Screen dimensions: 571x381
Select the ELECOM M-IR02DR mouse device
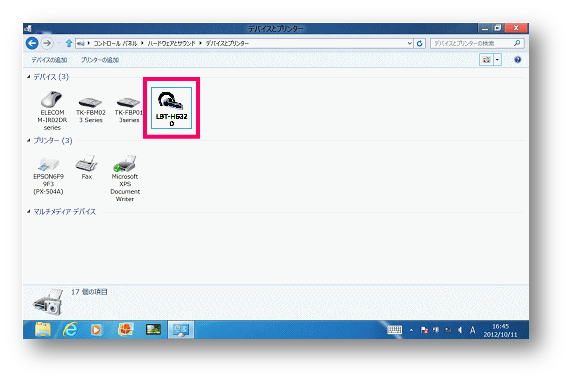(x=52, y=110)
